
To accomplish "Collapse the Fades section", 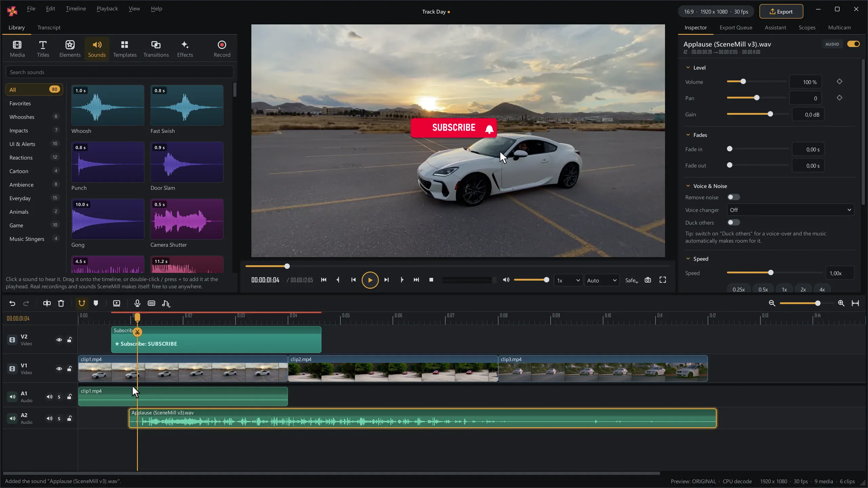I will click(688, 135).
